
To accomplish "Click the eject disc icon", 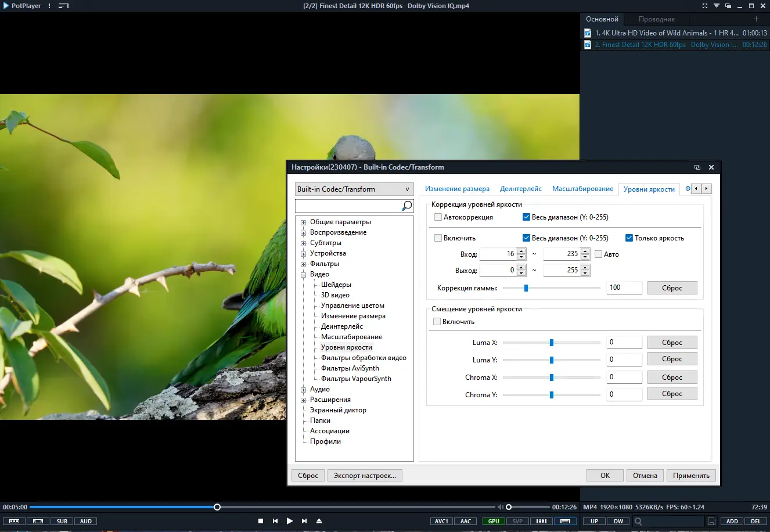I will (319, 521).
